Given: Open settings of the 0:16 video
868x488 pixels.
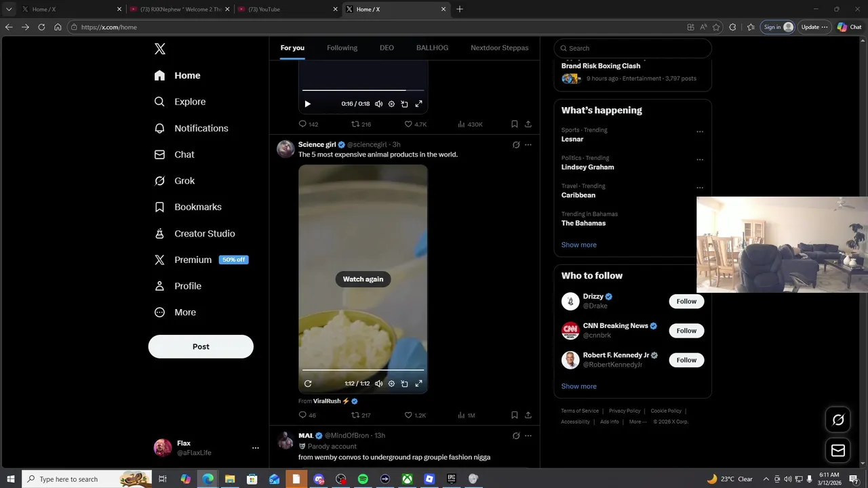Looking at the screenshot, I should click(x=391, y=104).
